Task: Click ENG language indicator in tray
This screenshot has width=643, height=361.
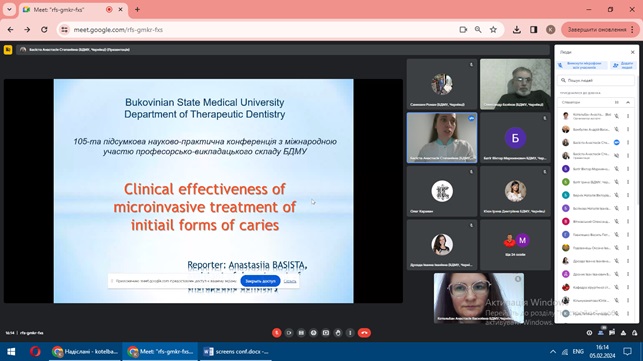Action: [x=578, y=352]
